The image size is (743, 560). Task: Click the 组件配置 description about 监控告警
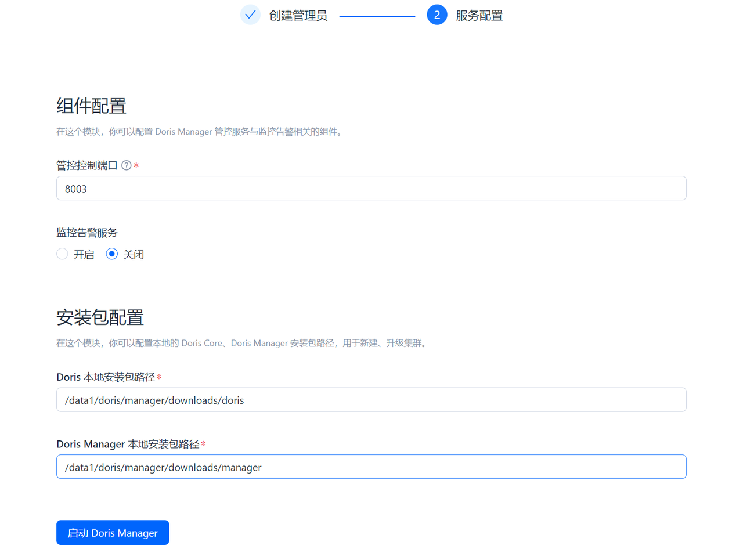click(200, 132)
